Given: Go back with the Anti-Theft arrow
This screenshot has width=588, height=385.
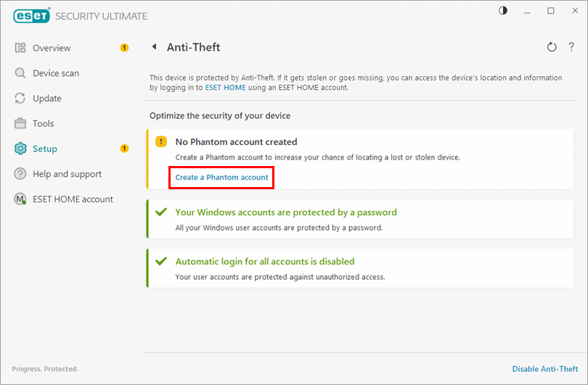Looking at the screenshot, I should pos(154,47).
